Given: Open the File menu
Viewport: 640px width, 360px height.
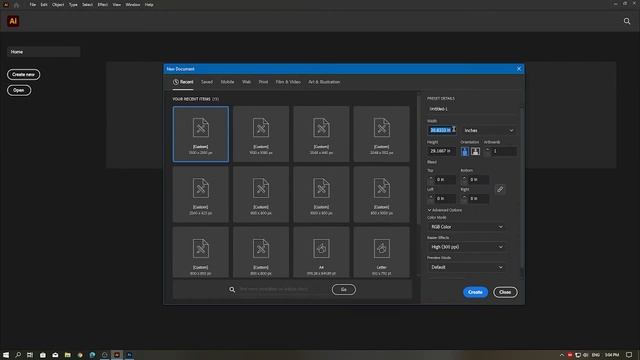Looking at the screenshot, I should click(33, 4).
